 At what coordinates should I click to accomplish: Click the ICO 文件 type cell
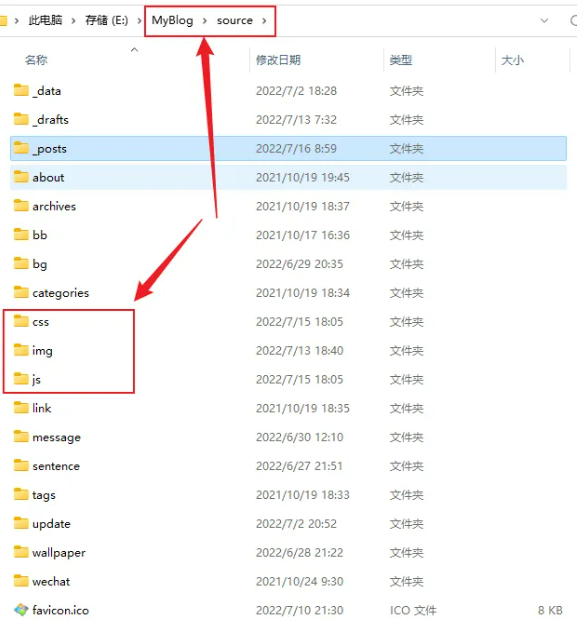pos(413,611)
